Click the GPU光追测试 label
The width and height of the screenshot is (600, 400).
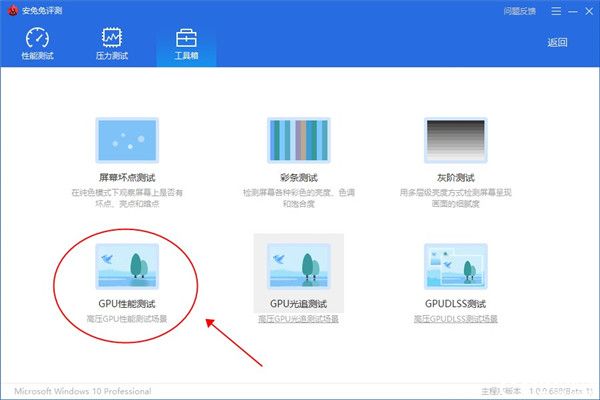[x=298, y=304]
